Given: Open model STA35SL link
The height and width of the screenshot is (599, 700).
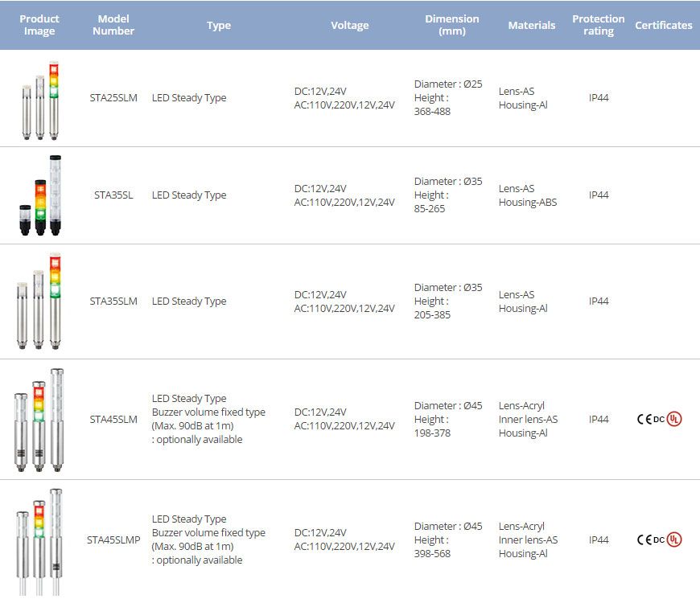Looking at the screenshot, I should point(113,195).
